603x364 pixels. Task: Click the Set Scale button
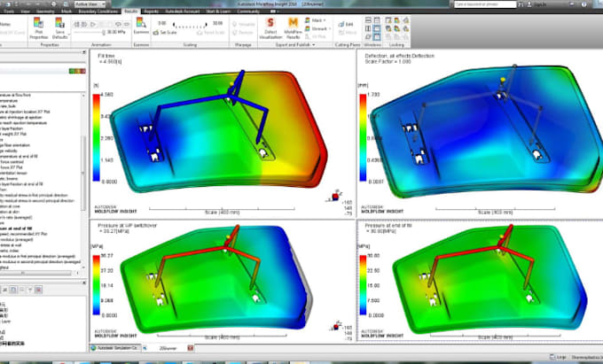pos(165,33)
